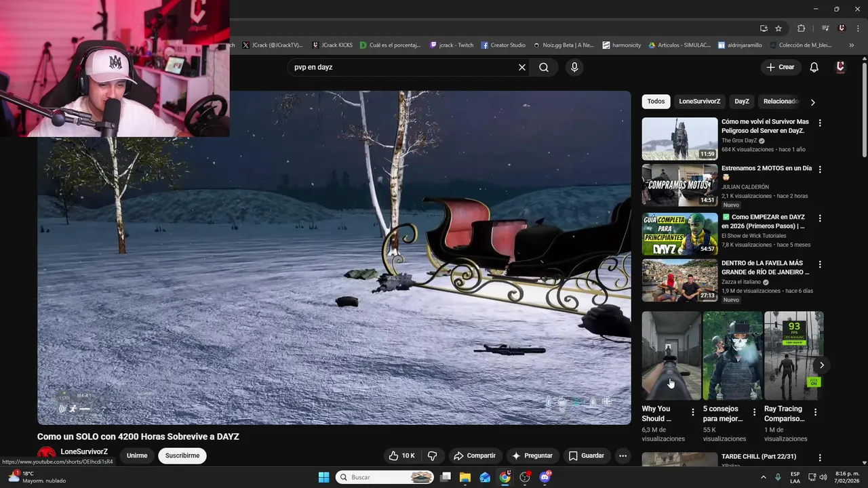
Task: Start voice search with the microphone icon
Action: [x=574, y=67]
